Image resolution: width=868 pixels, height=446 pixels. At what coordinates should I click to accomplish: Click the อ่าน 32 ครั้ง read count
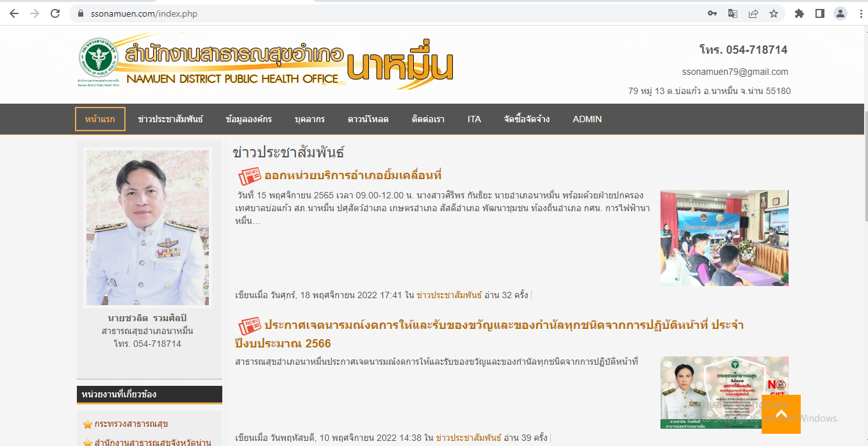click(x=506, y=295)
